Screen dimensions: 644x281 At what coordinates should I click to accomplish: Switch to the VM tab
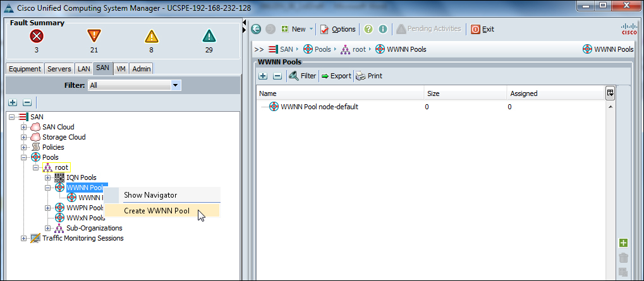[x=121, y=69]
